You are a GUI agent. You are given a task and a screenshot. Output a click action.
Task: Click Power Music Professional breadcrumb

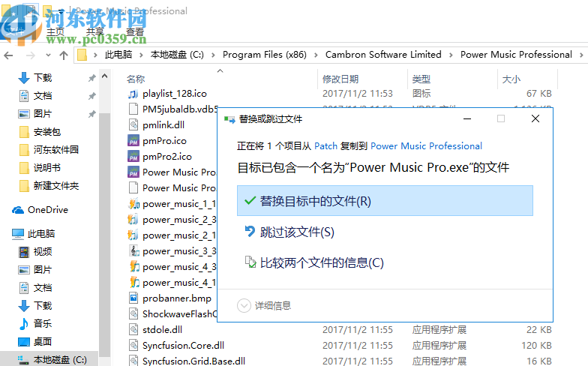point(516,55)
